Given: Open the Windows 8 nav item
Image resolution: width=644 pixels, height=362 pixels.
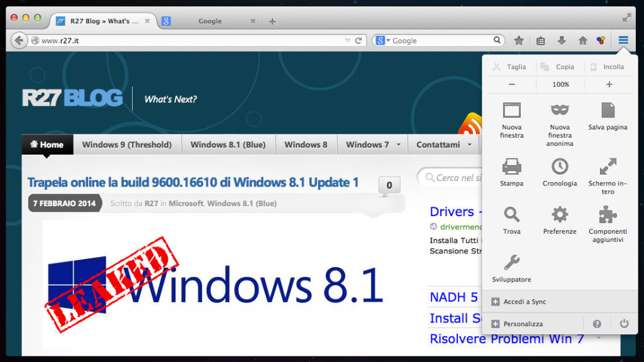Looking at the screenshot, I should pos(306,145).
